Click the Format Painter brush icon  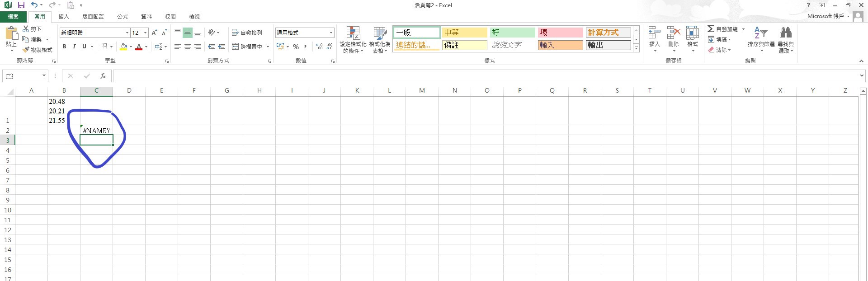(x=26, y=50)
